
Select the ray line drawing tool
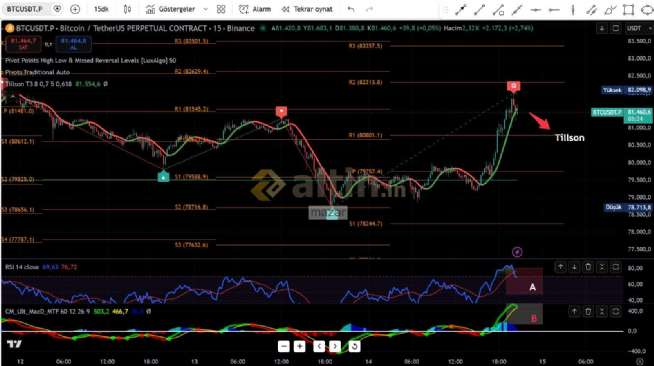[517, 10]
